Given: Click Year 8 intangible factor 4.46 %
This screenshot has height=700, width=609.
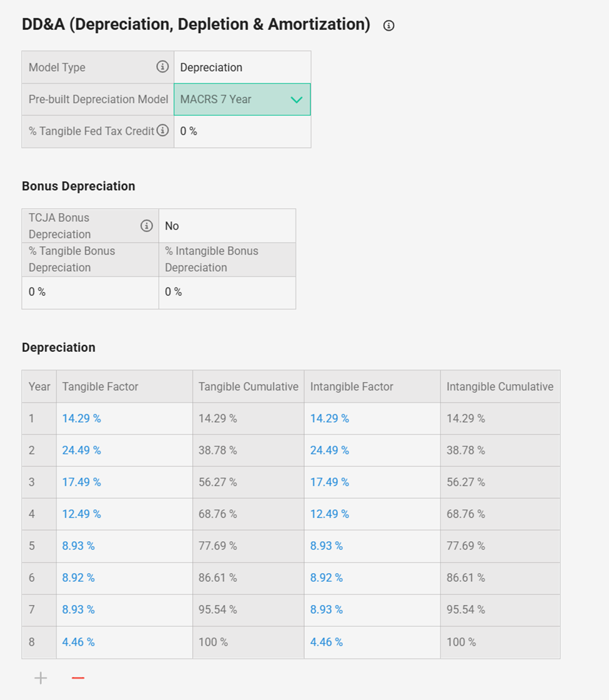Looking at the screenshot, I should [327, 642].
